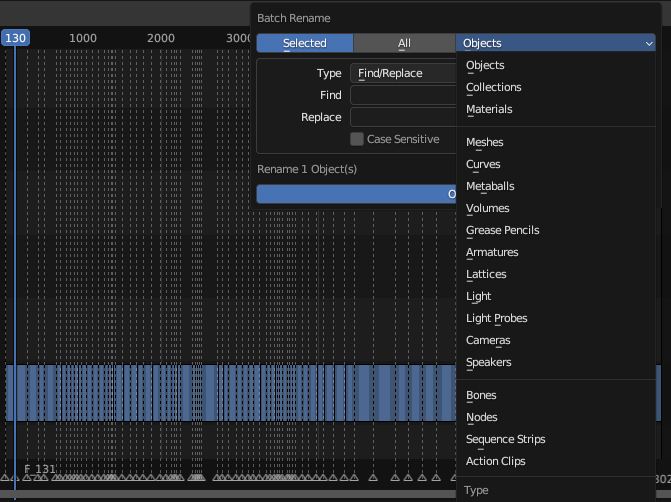The height and width of the screenshot is (502, 671).
Task: Collapse the Objects data type dropdown
Action: [x=555, y=43]
